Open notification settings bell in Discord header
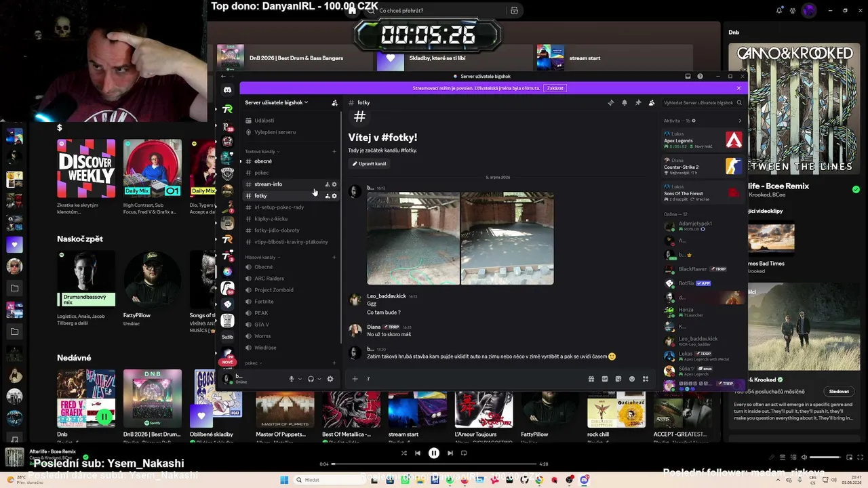This screenshot has width=868, height=488. pos(625,103)
